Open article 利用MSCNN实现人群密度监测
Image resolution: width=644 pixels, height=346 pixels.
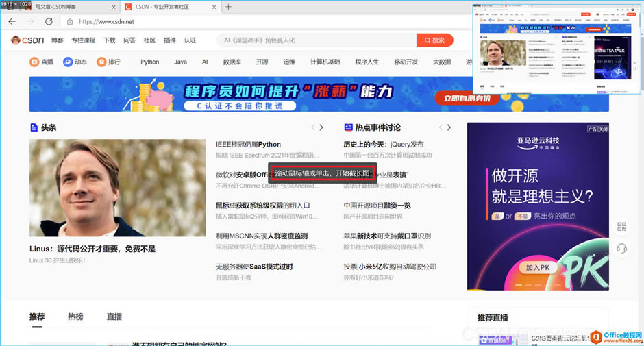[262, 236]
